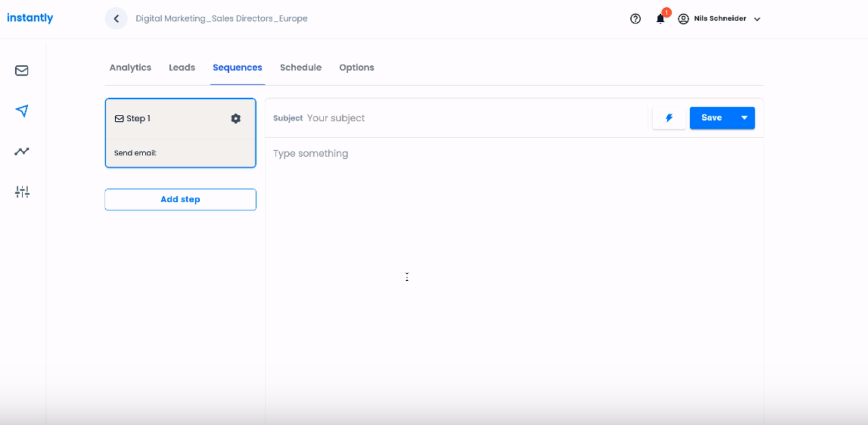
Task: Click the lightning bolt variables button
Action: pyautogui.click(x=669, y=118)
